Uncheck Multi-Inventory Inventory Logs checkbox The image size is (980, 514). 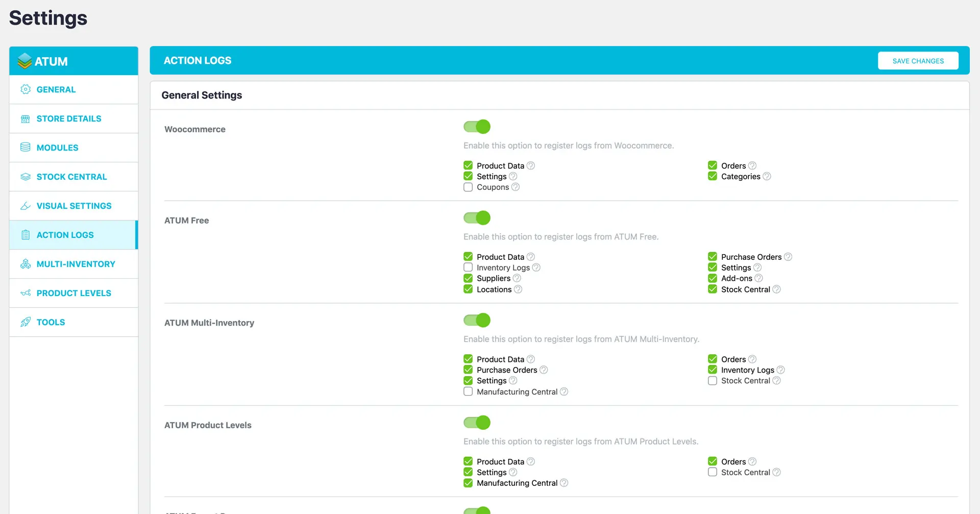(x=713, y=370)
